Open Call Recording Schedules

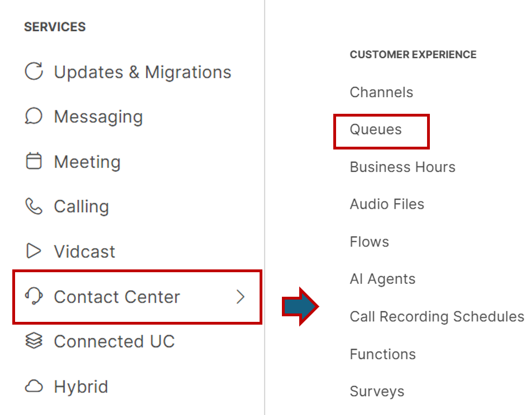[x=437, y=317]
